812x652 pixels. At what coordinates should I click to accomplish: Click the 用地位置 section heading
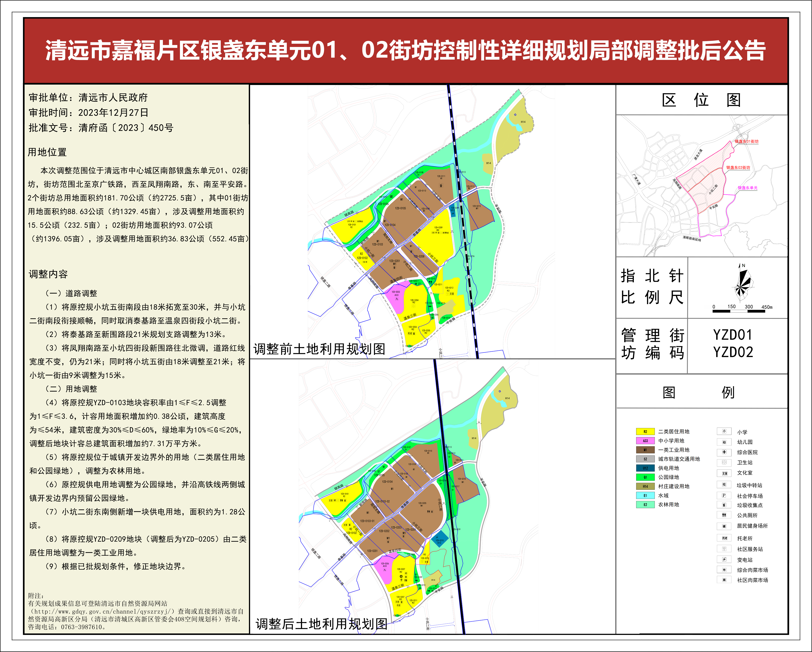point(47,152)
